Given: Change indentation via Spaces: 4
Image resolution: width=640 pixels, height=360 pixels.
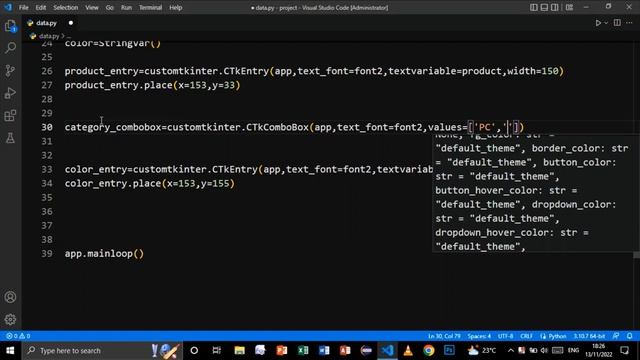Looking at the screenshot, I should coord(479,336).
